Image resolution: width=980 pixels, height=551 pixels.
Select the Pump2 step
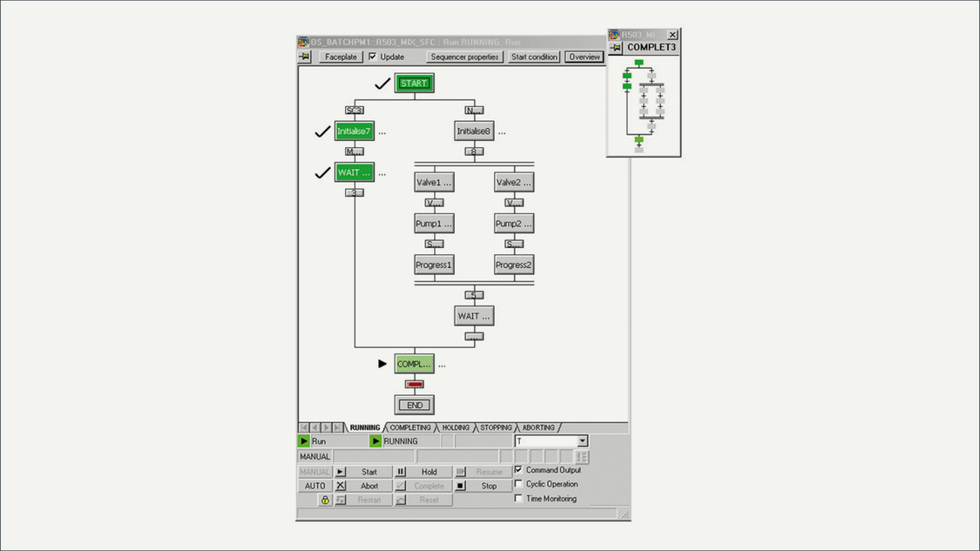point(514,224)
